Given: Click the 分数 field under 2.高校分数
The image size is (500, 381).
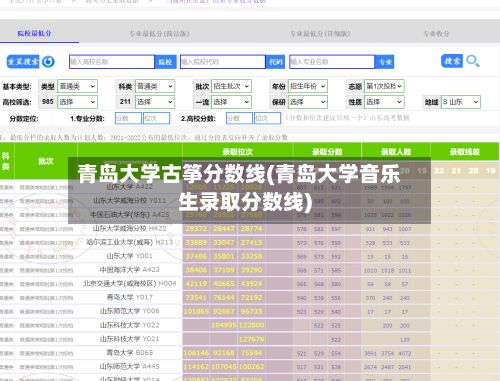Looking at the screenshot, I should [x=239, y=118].
